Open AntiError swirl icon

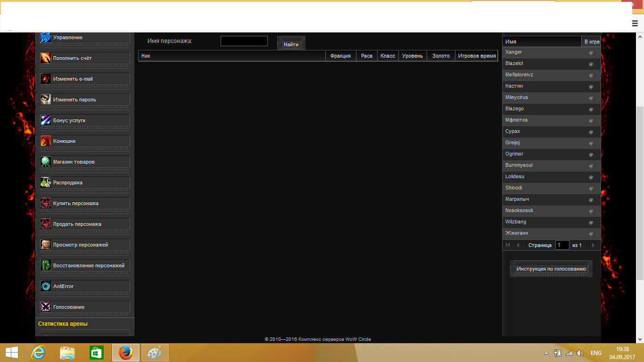pyautogui.click(x=45, y=286)
